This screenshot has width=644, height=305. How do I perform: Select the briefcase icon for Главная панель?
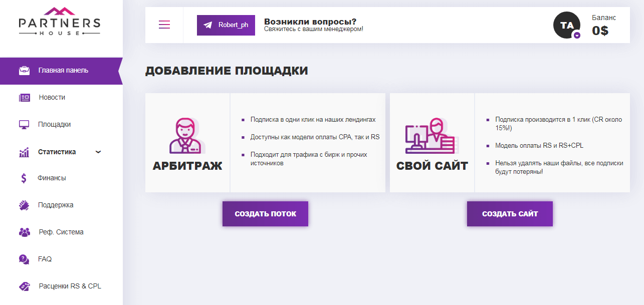(24, 71)
